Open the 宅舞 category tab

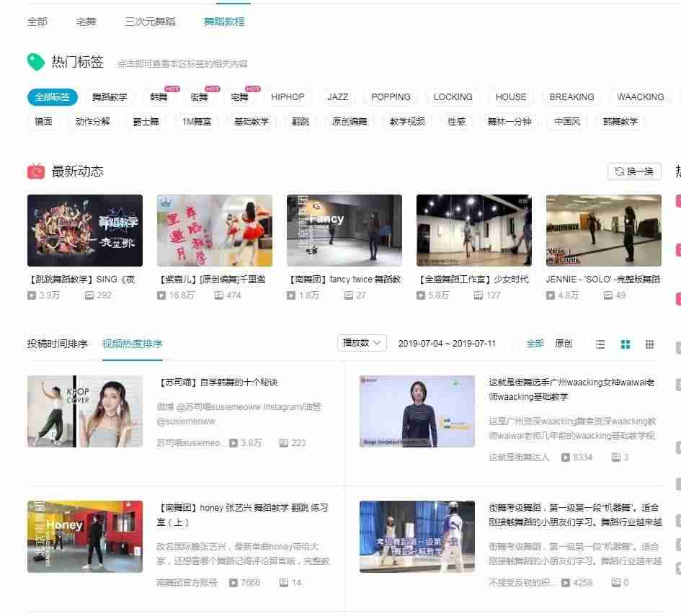click(86, 22)
